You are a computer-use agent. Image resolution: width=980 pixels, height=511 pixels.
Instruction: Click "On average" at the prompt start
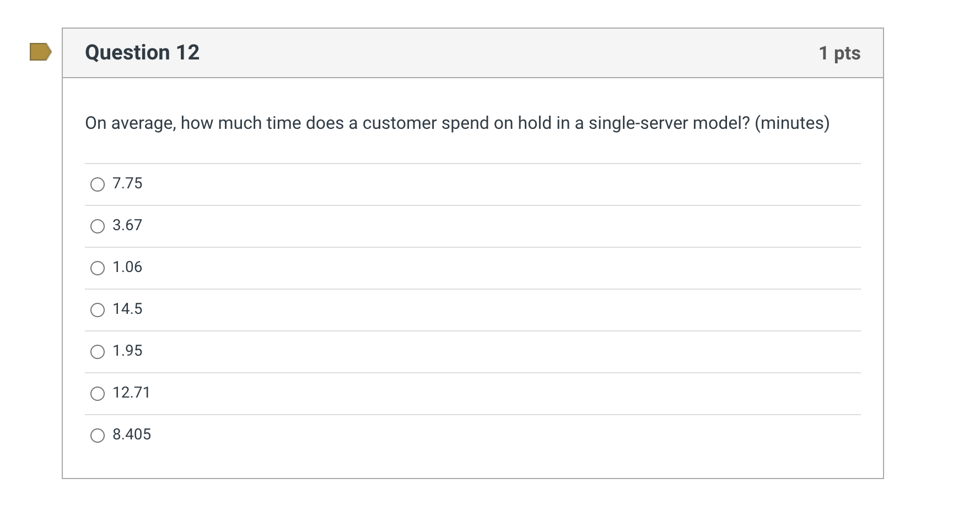coord(130,123)
